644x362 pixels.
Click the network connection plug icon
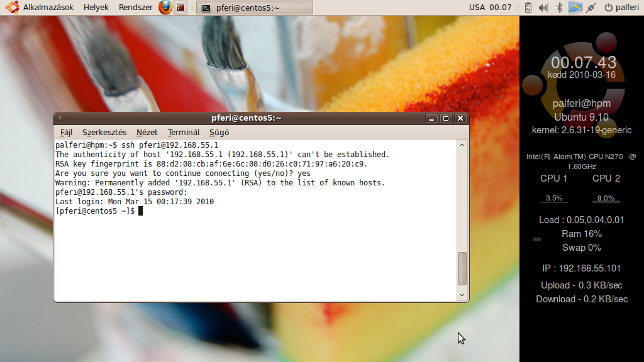(x=591, y=8)
